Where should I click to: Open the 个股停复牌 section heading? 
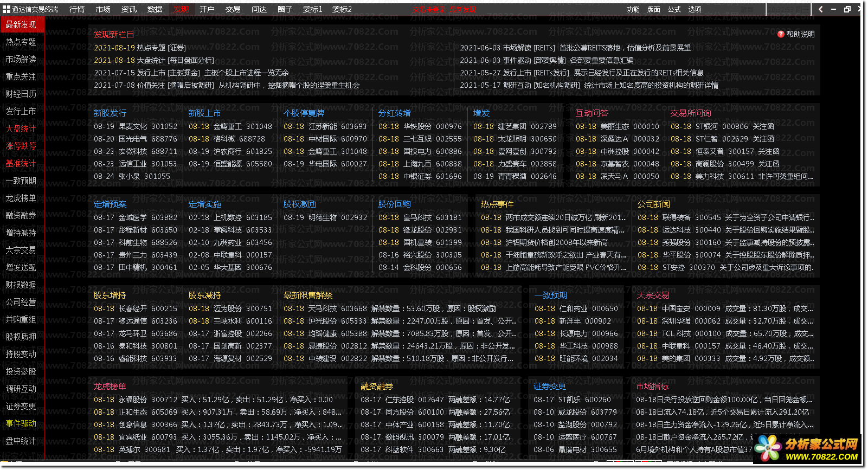pyautogui.click(x=304, y=113)
